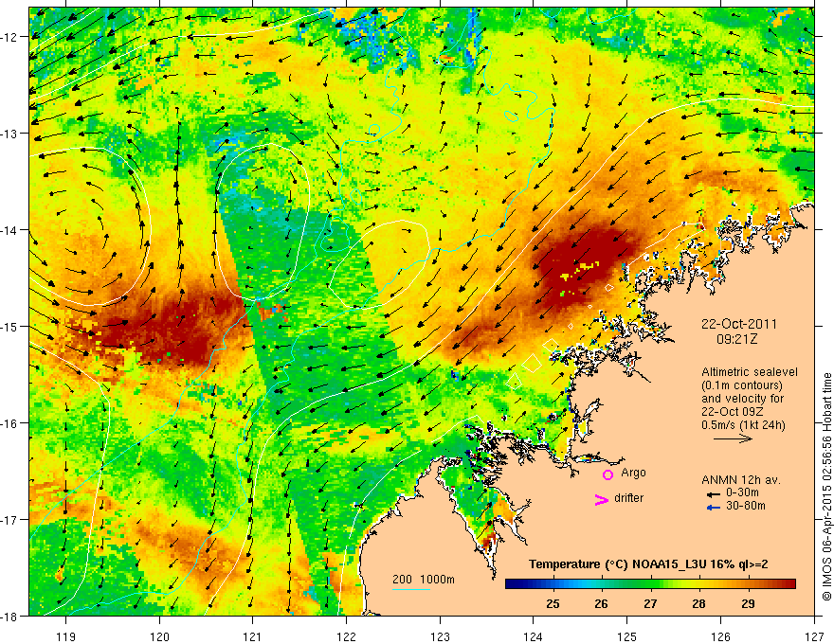Screen dimensions: 834x644
Task: Click the magenta drifter arrowhead legend symbol
Action: click(x=601, y=499)
